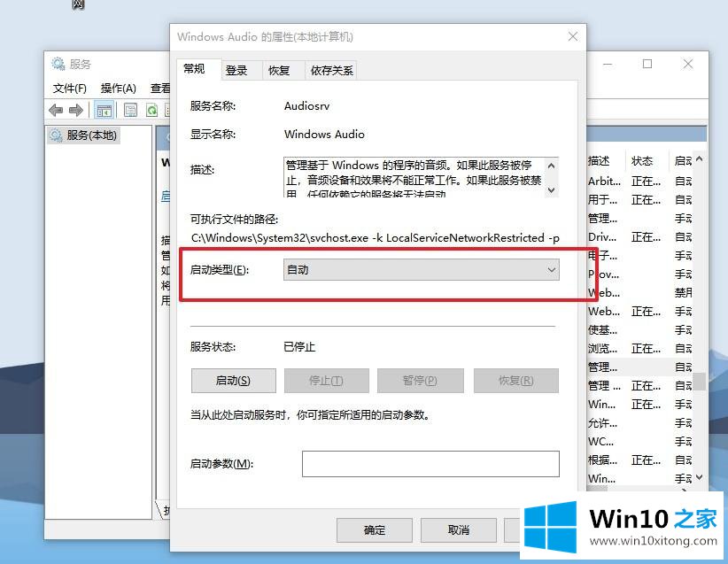Select the 根据... service row
The width and height of the screenshot is (728, 564).
pos(639,460)
